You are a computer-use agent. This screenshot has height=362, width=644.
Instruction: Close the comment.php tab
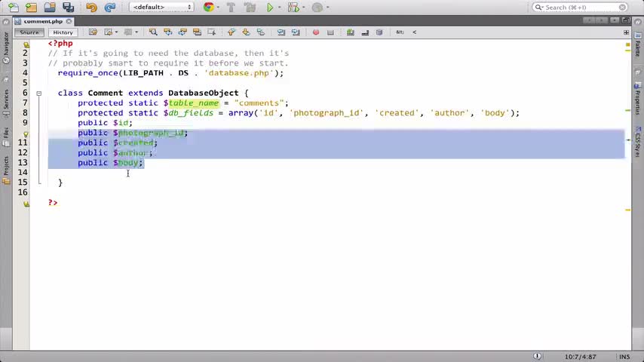click(69, 21)
